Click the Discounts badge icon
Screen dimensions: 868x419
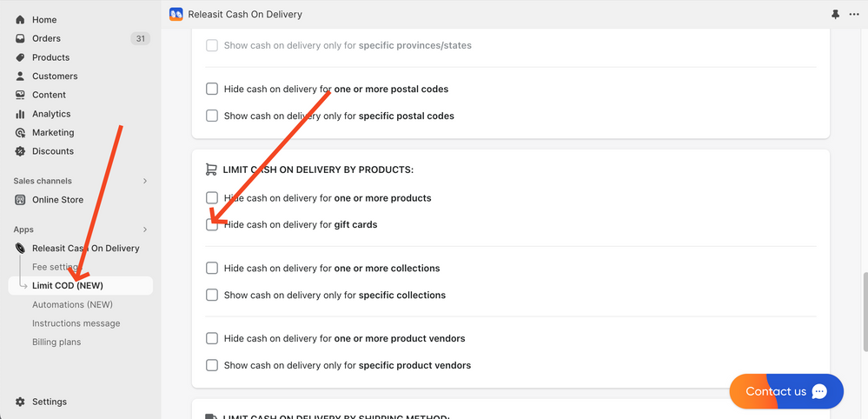(x=20, y=151)
